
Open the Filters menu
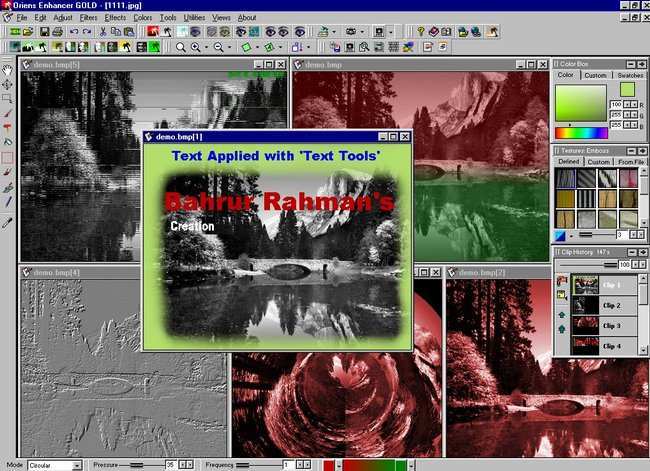[88, 17]
